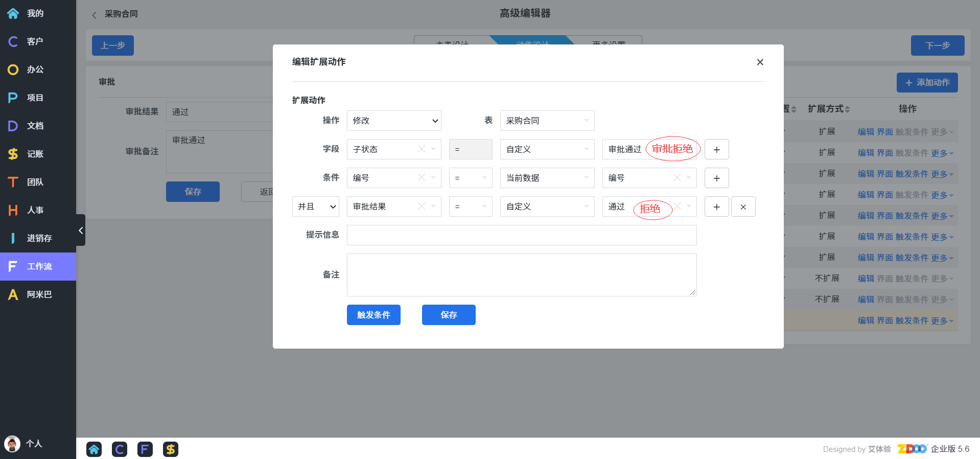Open the 客户 module in sidebar

(35, 41)
